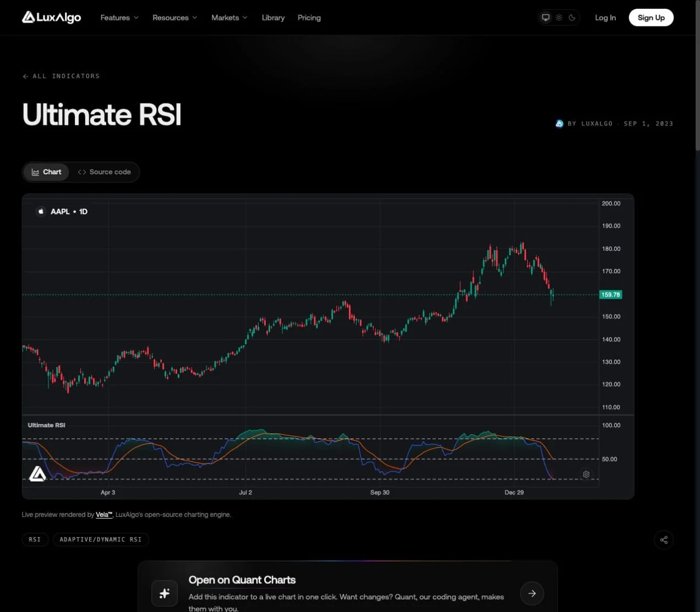Click the LuxAlgo author avatar icon
700x612 pixels.
[559, 124]
